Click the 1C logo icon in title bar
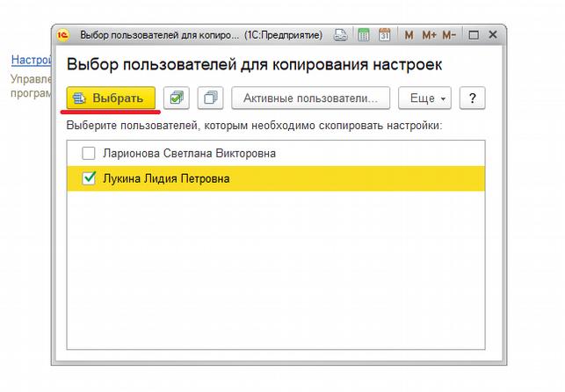Viewport: 565px width, 392px height. 62,35
